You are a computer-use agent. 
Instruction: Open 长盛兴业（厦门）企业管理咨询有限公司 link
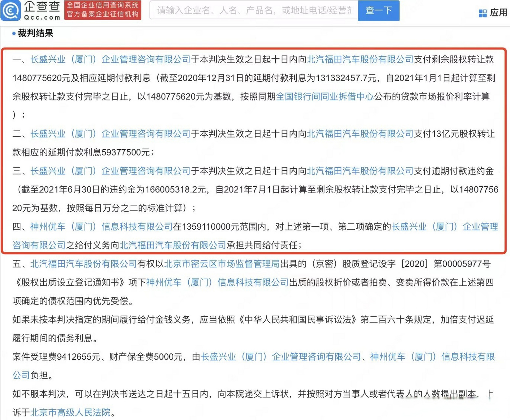[x=110, y=59]
